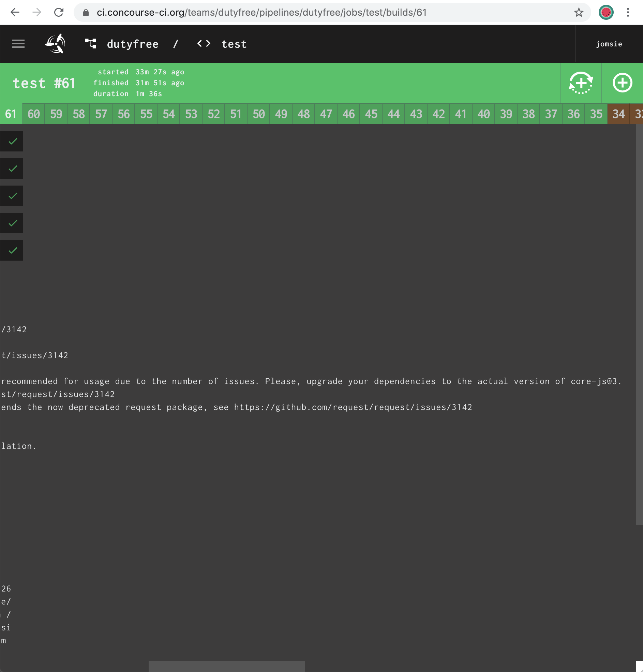
Task: Click the pipeline icon beside dutyfree
Action: click(x=91, y=44)
